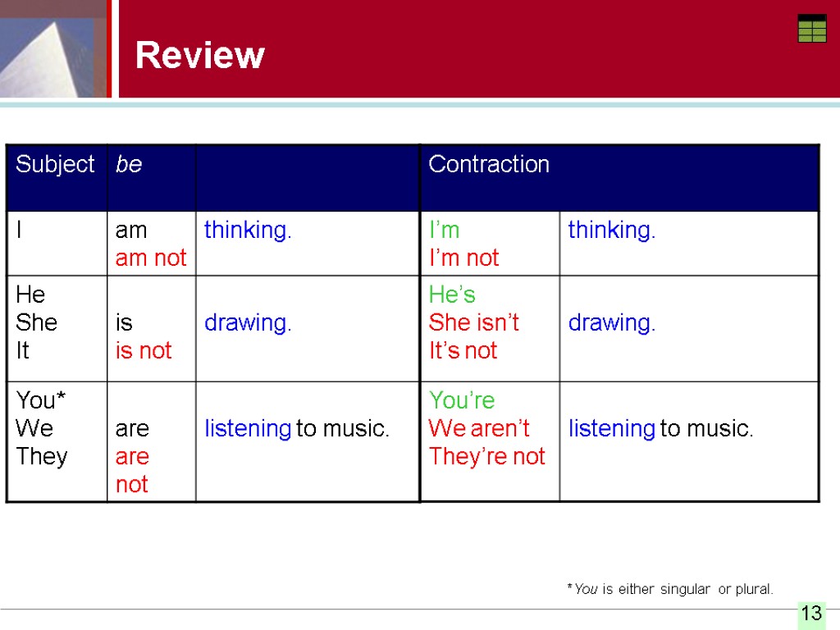
Task: Pick the red "It's not" text
Action: [x=463, y=350]
